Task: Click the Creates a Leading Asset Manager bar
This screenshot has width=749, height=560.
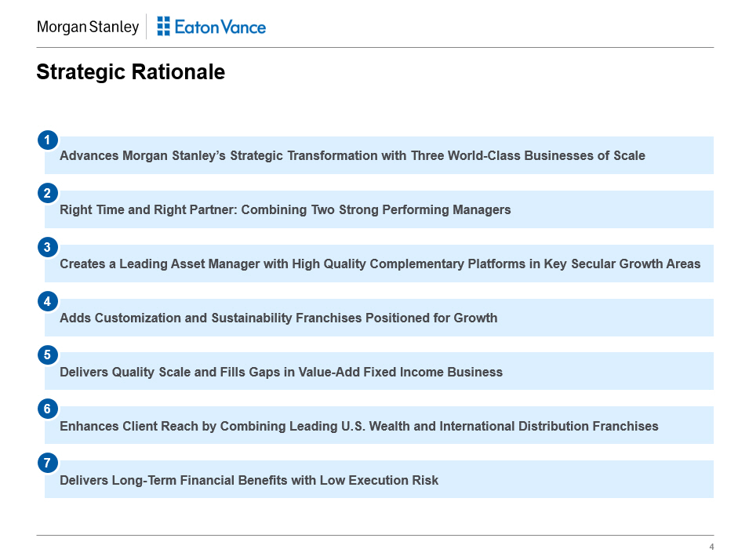Action: (x=380, y=264)
